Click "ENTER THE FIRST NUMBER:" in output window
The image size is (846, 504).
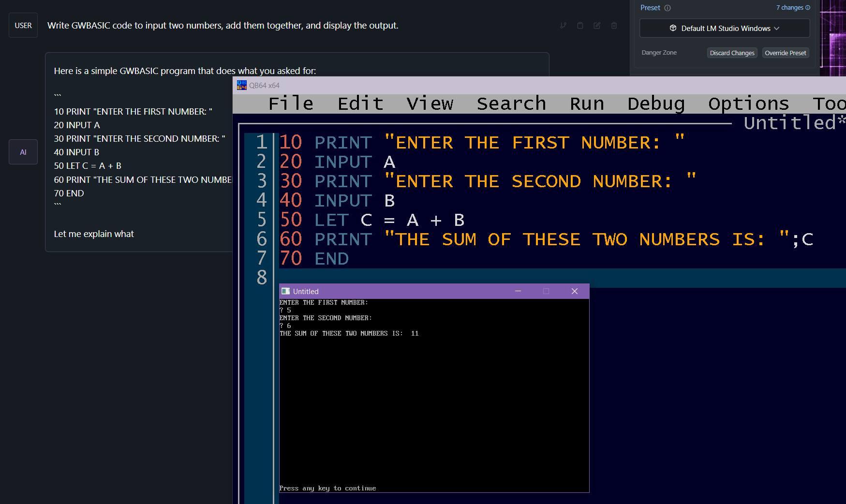[324, 302]
